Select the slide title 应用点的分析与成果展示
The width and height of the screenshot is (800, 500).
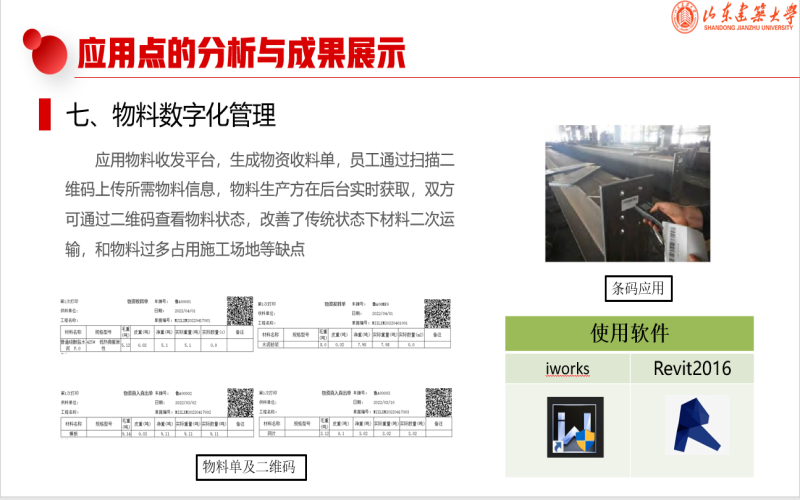click(x=241, y=53)
